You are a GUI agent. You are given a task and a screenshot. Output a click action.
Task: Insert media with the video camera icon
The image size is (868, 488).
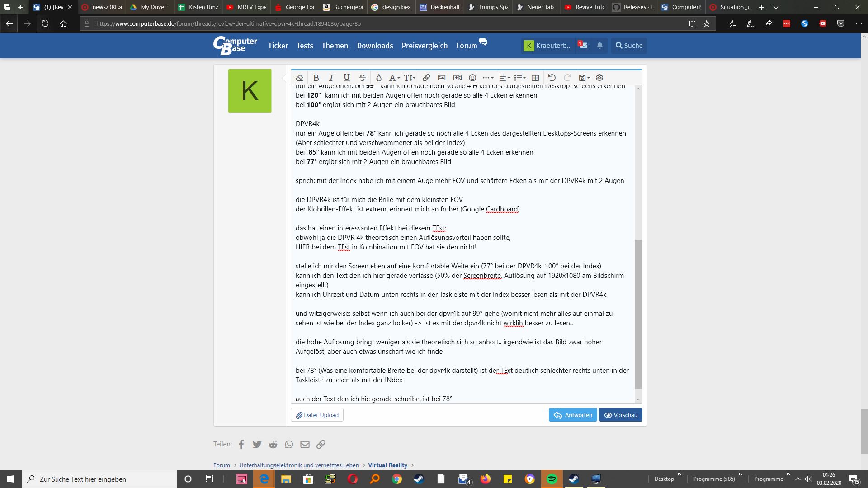[457, 78]
